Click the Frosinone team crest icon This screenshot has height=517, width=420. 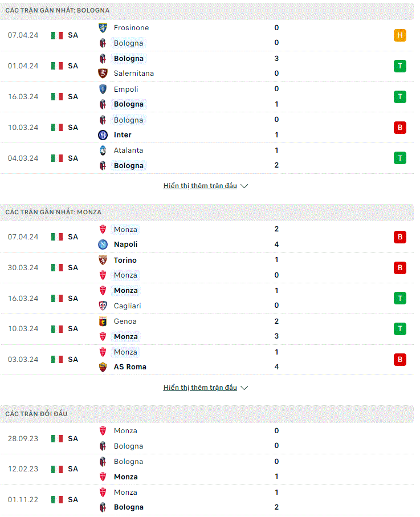[103, 28]
